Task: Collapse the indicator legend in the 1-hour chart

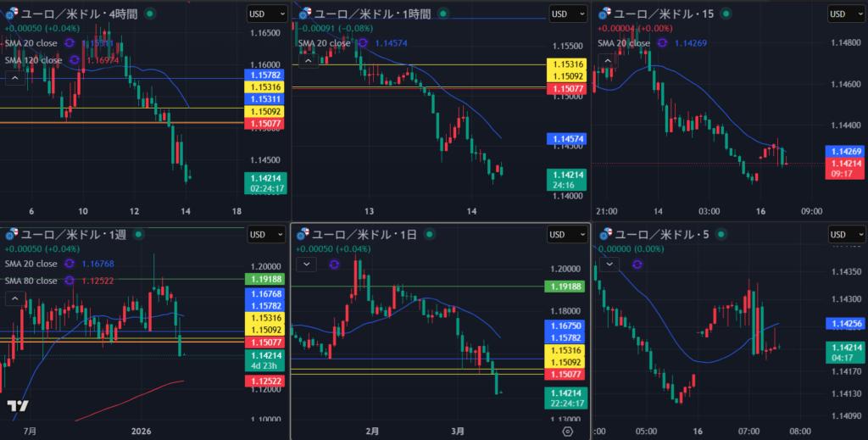Action: (306, 60)
